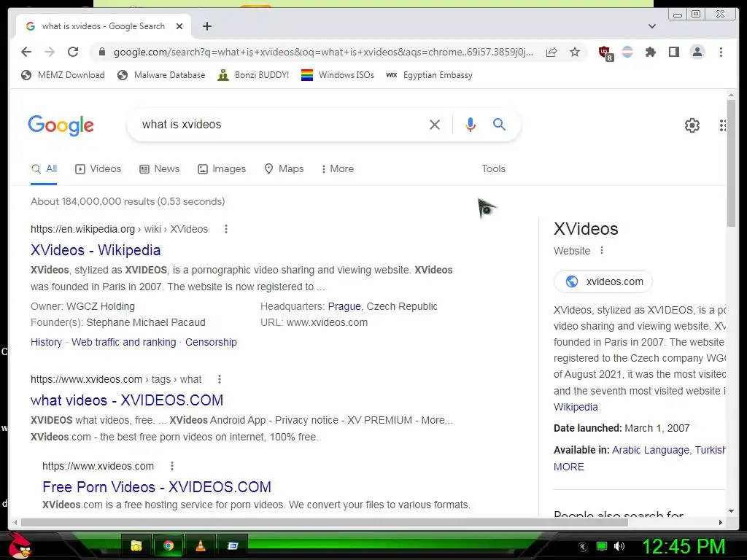Go to Google logo homepage
The image size is (747, 560).
[61, 125]
